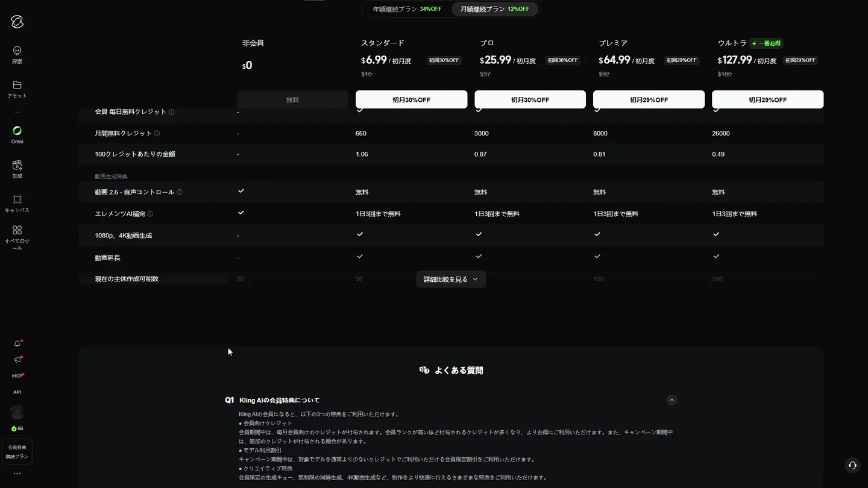Click the スタンダード plan name
Screen dimensions: 868x488
pyautogui.click(x=383, y=43)
